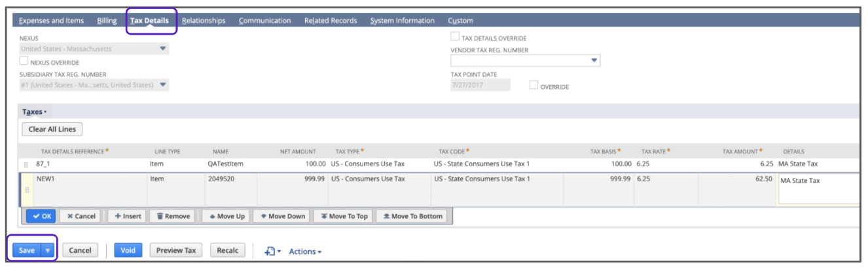The height and width of the screenshot is (267, 868).
Task: Enable the Nexus Override checkbox
Action: pos(24,62)
